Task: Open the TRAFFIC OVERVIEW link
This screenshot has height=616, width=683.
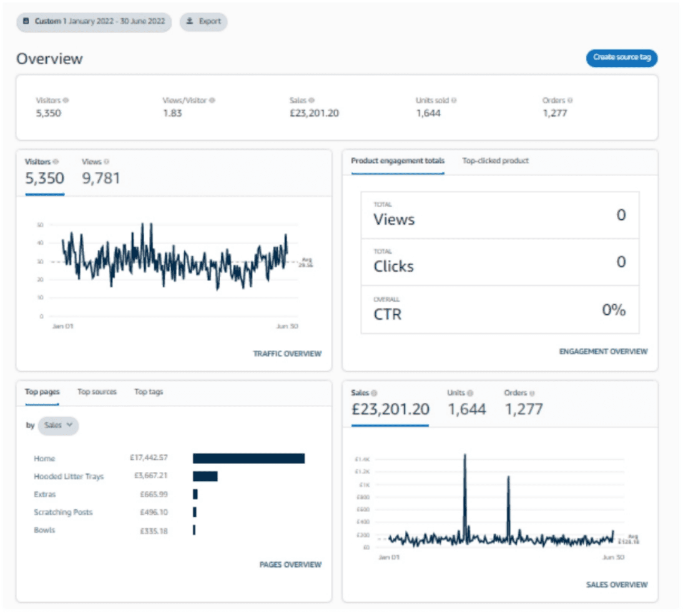Action: 287,354
